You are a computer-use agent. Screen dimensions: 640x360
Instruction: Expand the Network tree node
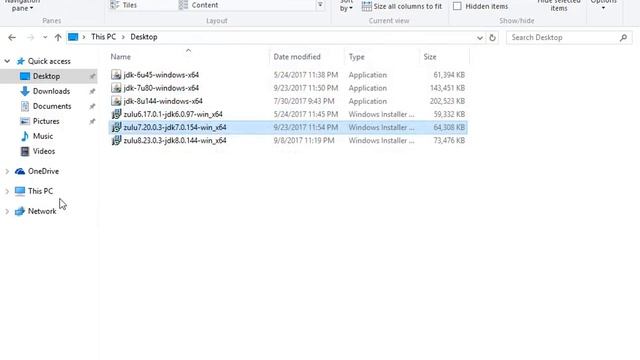coord(7,211)
